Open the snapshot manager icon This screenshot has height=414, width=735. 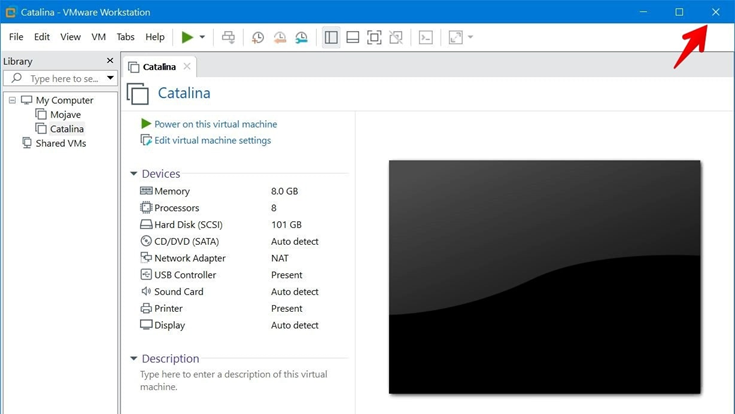[x=301, y=37]
